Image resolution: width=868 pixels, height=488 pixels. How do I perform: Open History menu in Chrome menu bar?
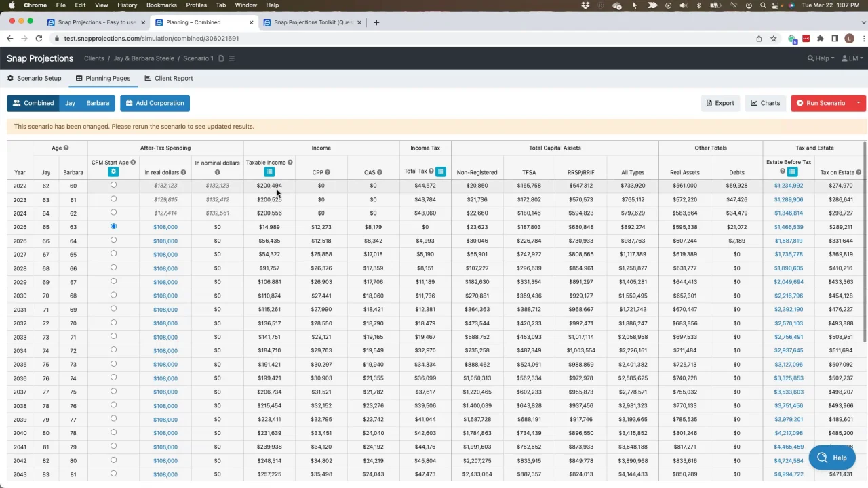click(127, 5)
